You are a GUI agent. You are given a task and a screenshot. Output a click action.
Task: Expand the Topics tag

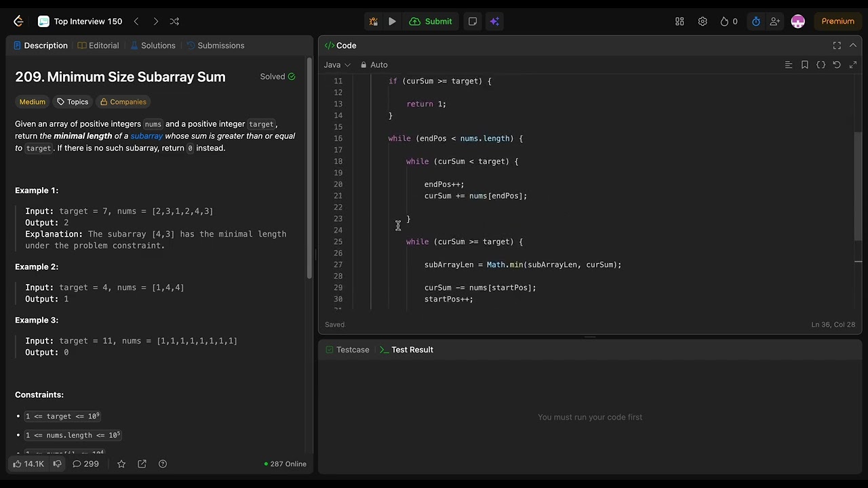point(73,102)
